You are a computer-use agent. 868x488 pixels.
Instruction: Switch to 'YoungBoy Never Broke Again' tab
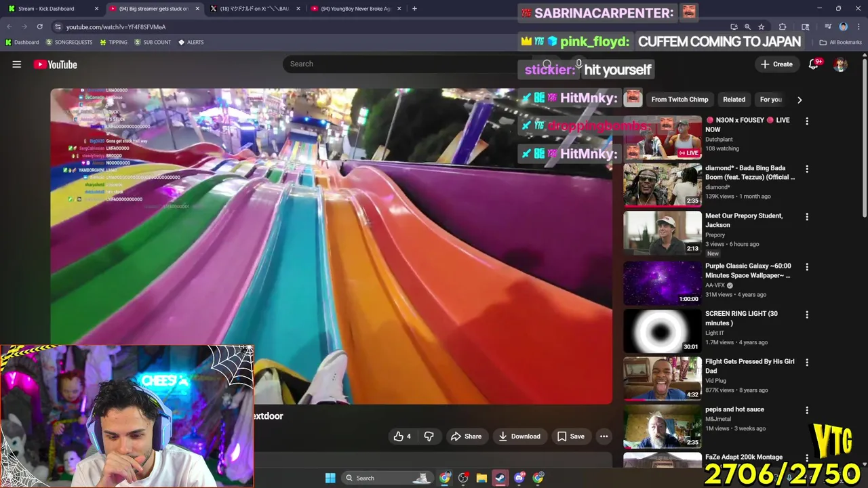356,9
